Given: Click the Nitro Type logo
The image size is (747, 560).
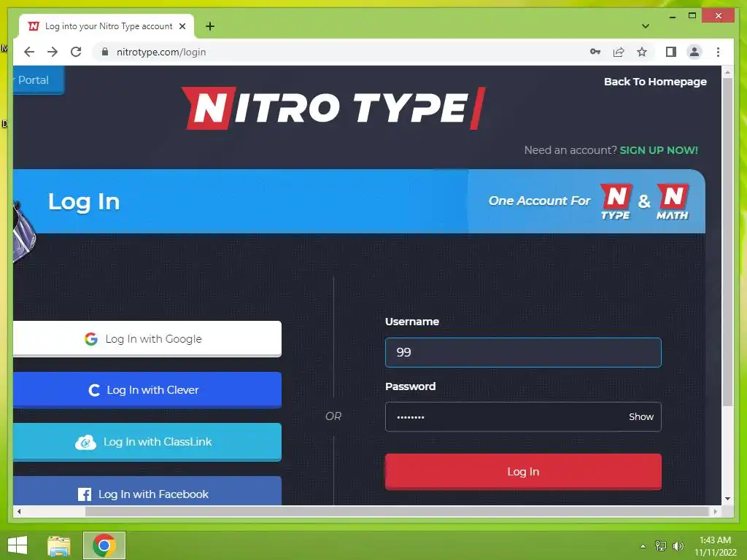Looking at the screenshot, I should [333, 108].
